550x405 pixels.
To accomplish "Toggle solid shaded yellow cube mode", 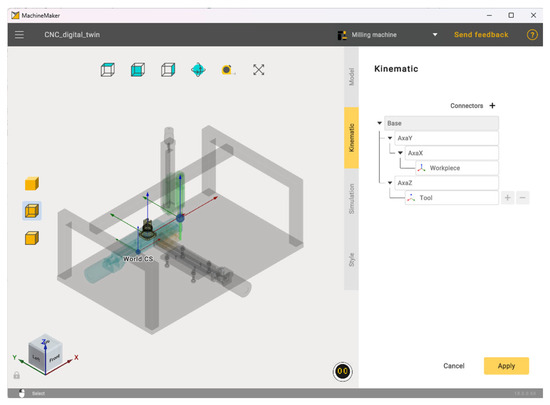I will click(x=32, y=183).
